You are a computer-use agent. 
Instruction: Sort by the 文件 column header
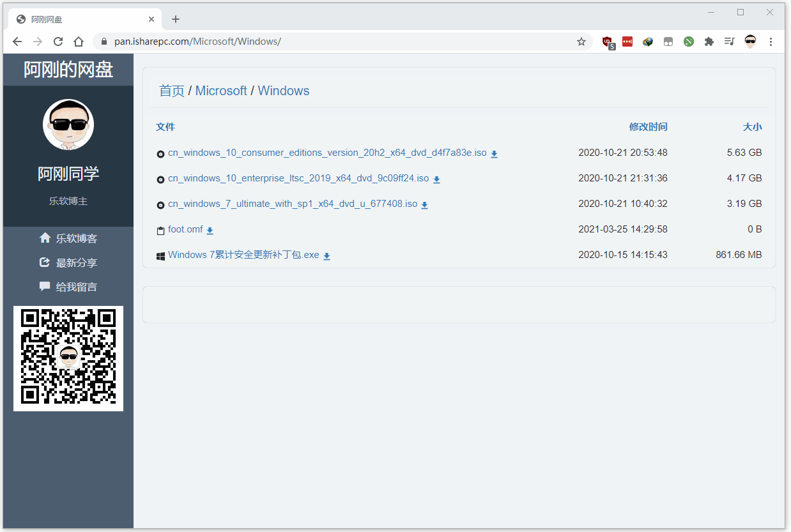[x=165, y=127]
